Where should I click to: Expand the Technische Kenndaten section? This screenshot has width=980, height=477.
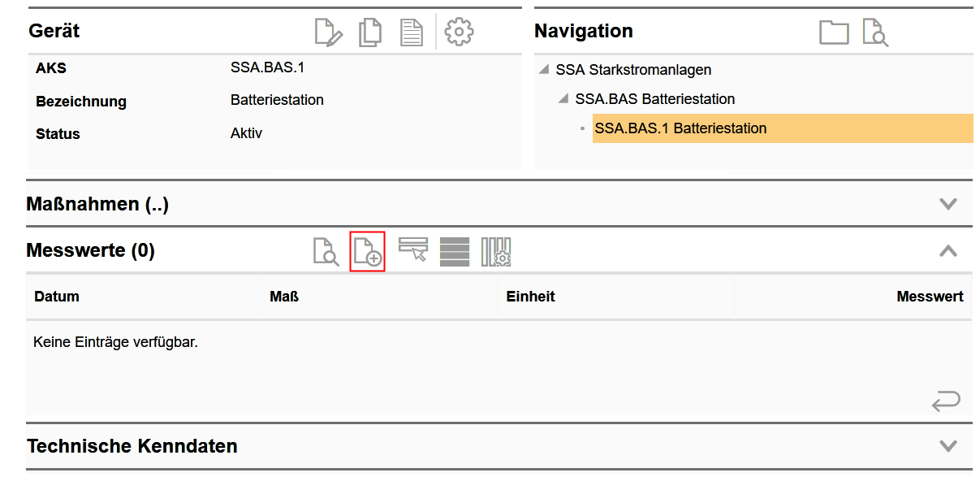(x=948, y=446)
